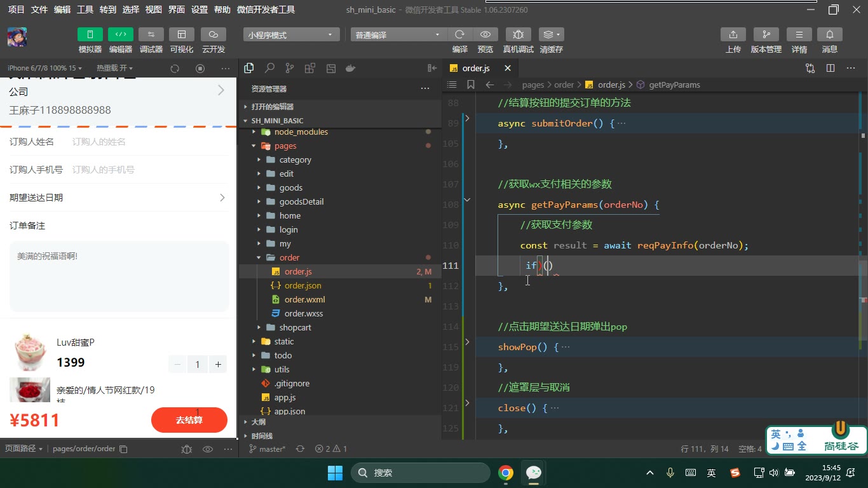
Task: Open the details (详情) panel
Action: 799,34
